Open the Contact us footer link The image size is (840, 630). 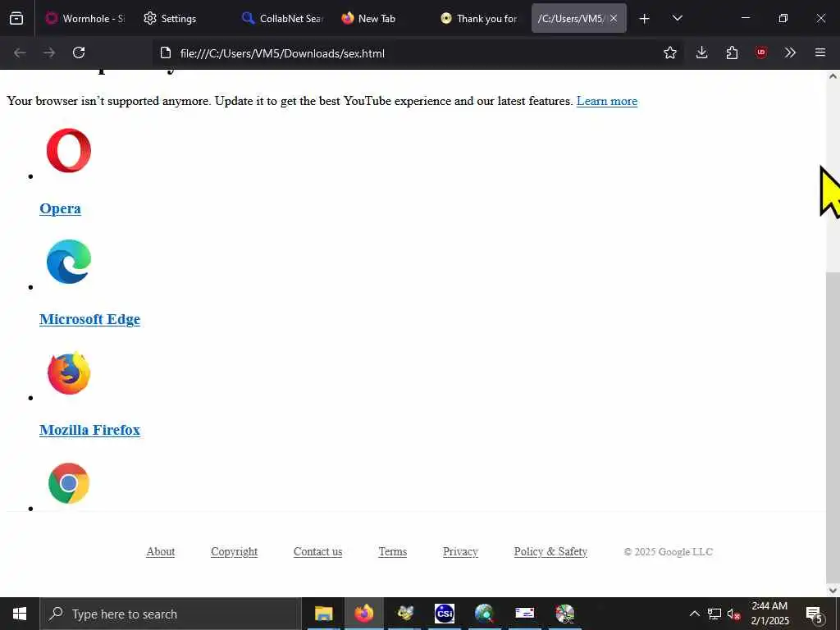click(317, 552)
